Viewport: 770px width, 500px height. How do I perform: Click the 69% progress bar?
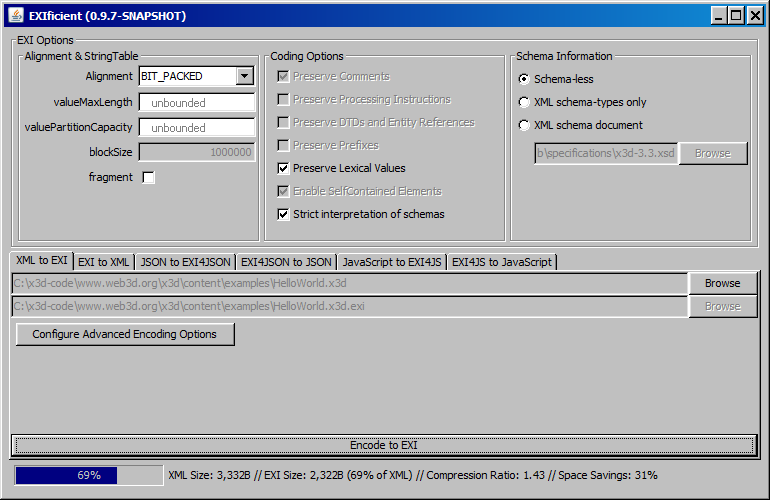point(89,475)
